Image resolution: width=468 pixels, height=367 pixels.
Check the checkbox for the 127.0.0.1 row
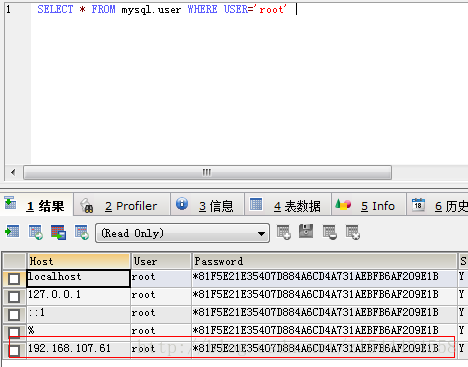[x=14, y=297]
